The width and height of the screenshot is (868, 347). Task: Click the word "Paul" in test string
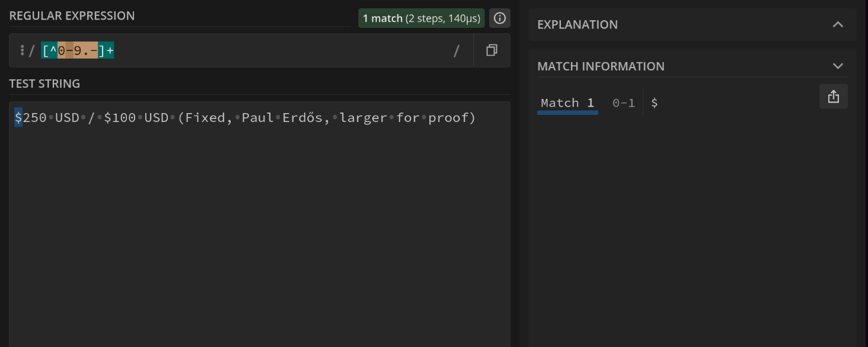point(257,118)
